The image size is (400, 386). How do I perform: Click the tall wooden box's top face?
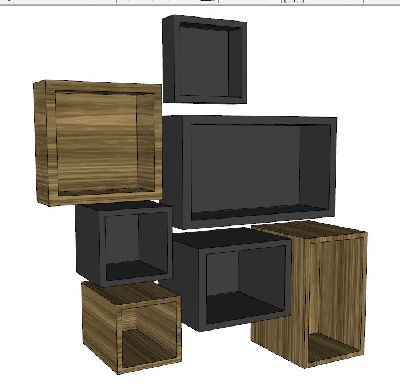point(308,230)
